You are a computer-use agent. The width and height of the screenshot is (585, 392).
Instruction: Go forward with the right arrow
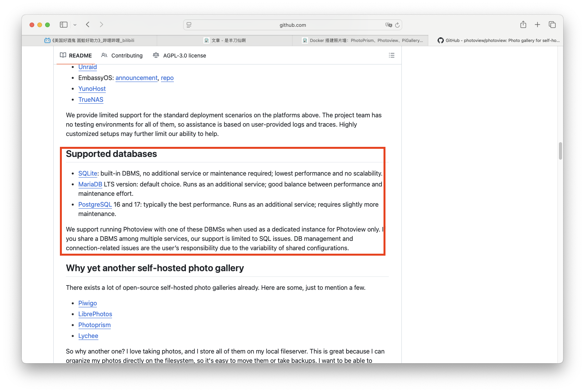coord(102,24)
